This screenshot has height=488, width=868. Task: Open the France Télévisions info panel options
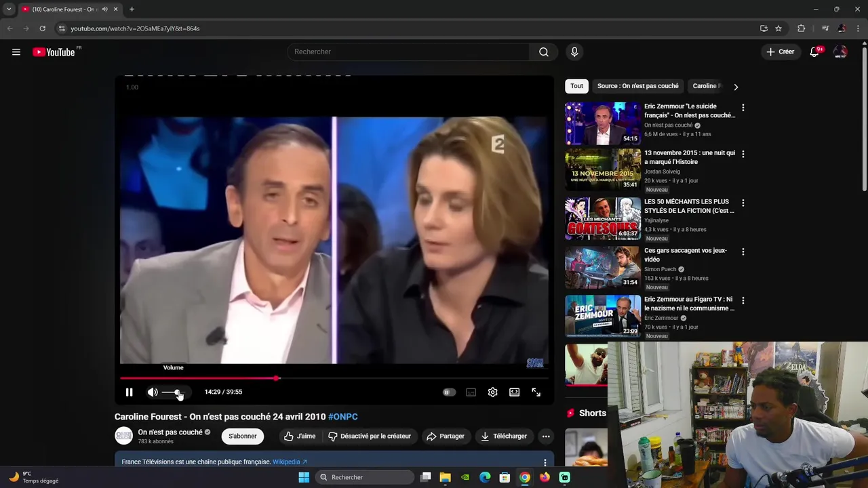(545, 462)
